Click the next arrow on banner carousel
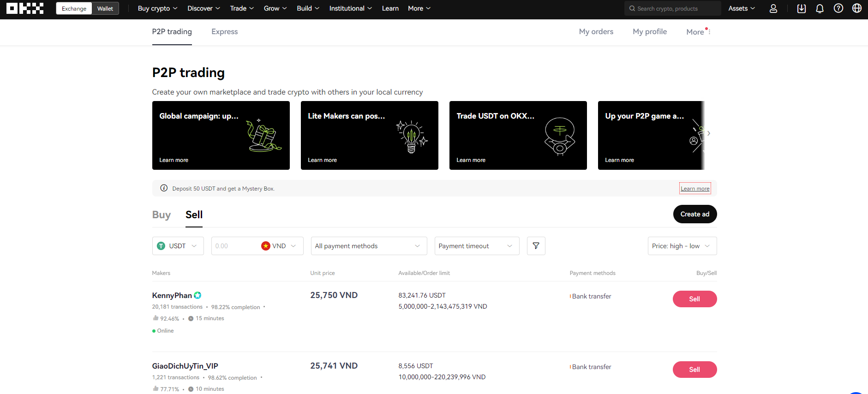The height and width of the screenshot is (394, 868). click(709, 133)
